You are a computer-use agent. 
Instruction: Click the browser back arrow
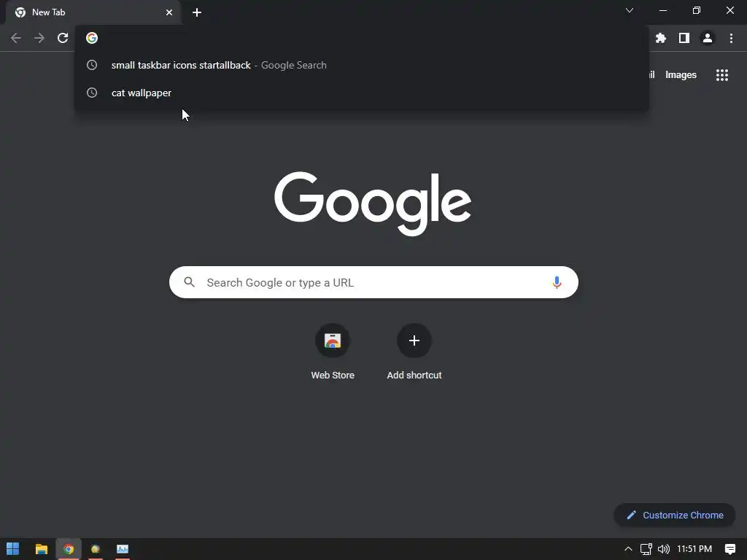[x=16, y=38]
